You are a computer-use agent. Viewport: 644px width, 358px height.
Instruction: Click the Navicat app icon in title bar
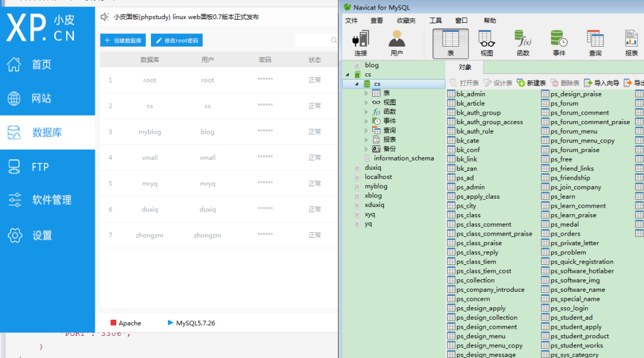[x=348, y=7]
